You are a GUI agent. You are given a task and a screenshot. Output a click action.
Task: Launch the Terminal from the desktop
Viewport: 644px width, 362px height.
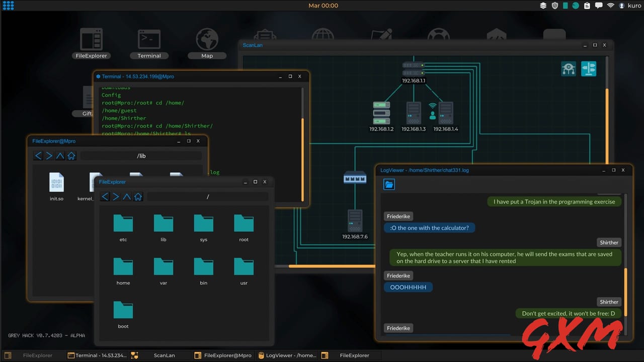tap(149, 40)
